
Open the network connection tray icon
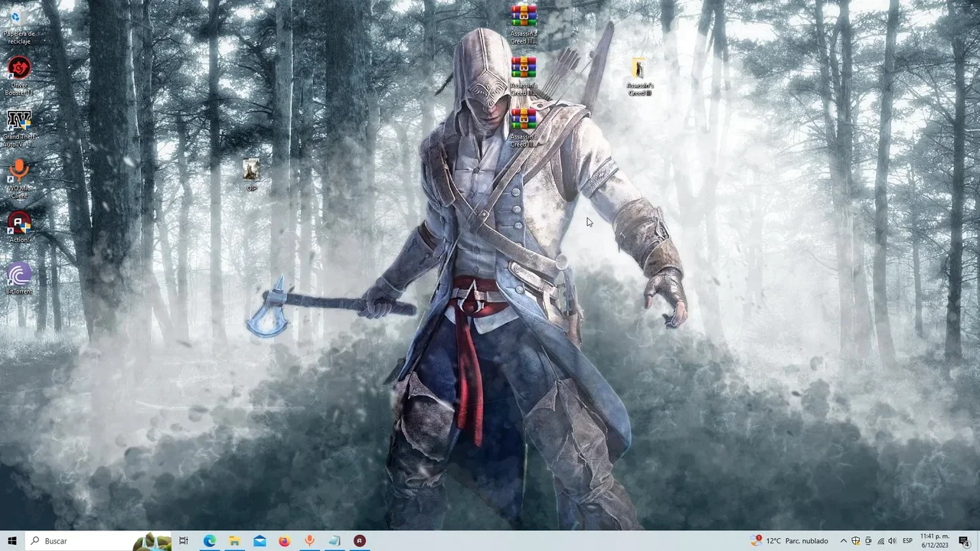[880, 541]
